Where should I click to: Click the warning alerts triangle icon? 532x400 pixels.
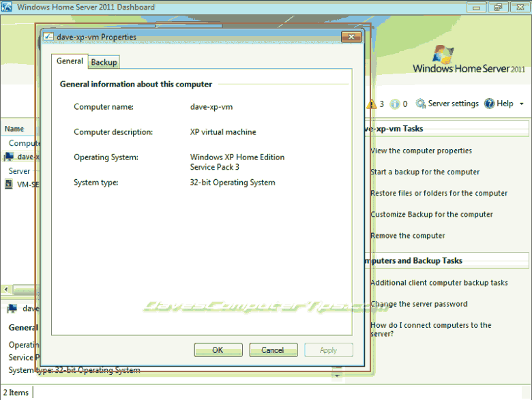click(372, 104)
